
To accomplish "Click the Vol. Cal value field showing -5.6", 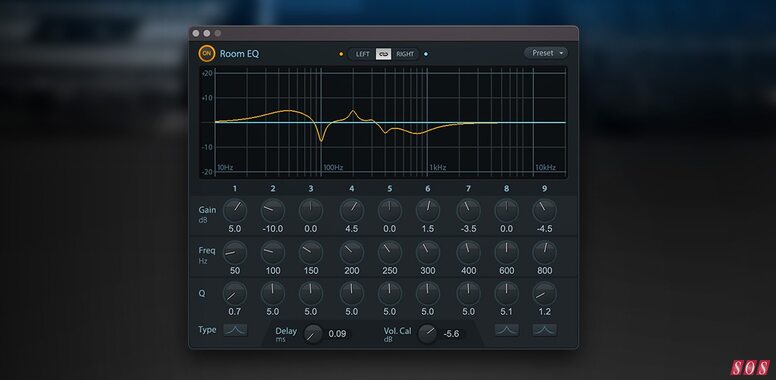I will tap(452, 334).
